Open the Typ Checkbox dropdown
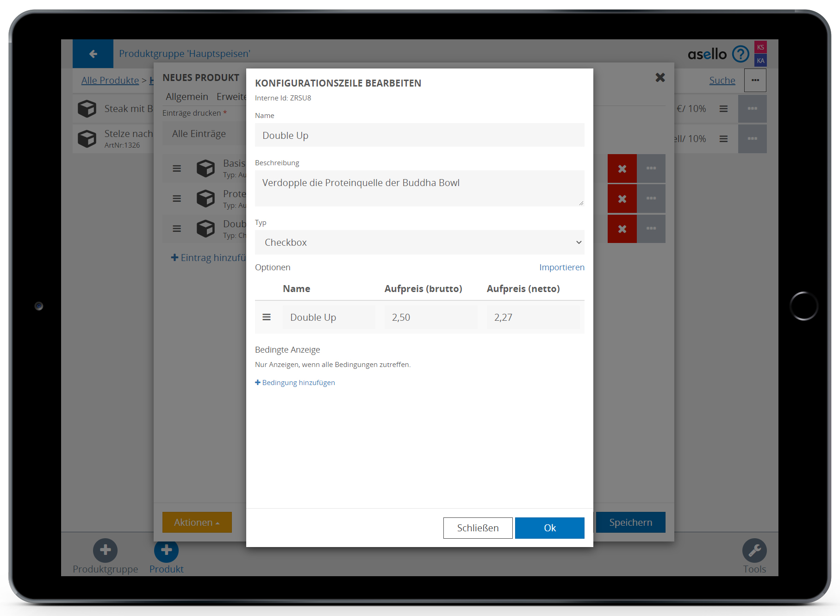The image size is (840, 616). click(x=419, y=243)
